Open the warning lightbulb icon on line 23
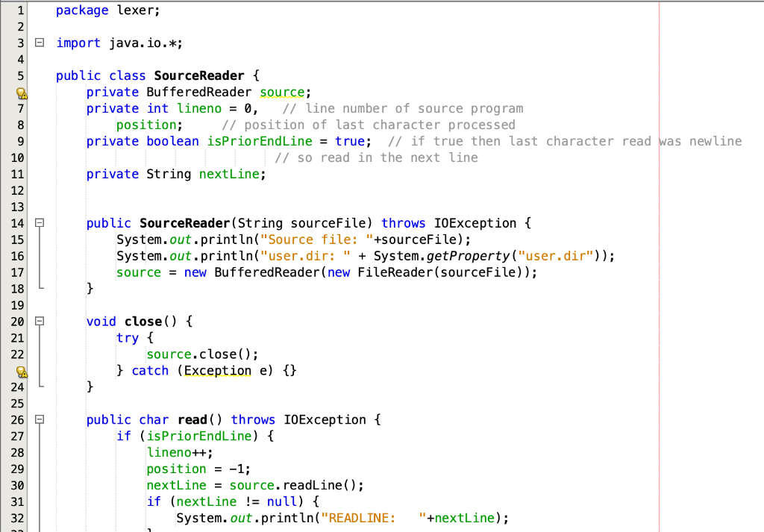The width and height of the screenshot is (764, 532). coord(21,370)
